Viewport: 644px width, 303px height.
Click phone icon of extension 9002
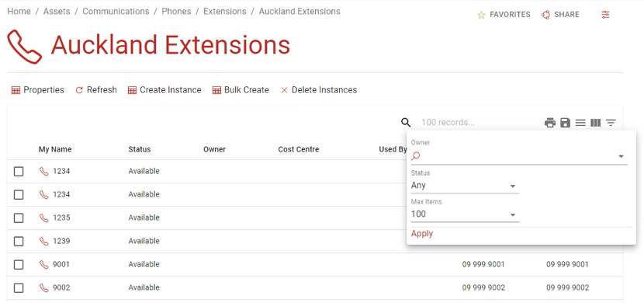44,287
